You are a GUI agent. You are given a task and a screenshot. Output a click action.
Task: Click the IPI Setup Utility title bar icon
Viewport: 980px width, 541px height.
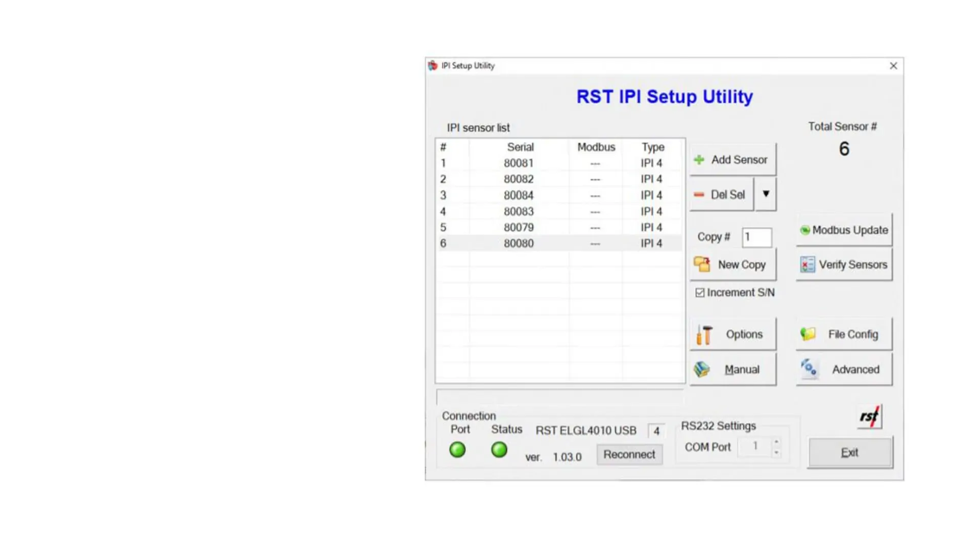coord(433,65)
